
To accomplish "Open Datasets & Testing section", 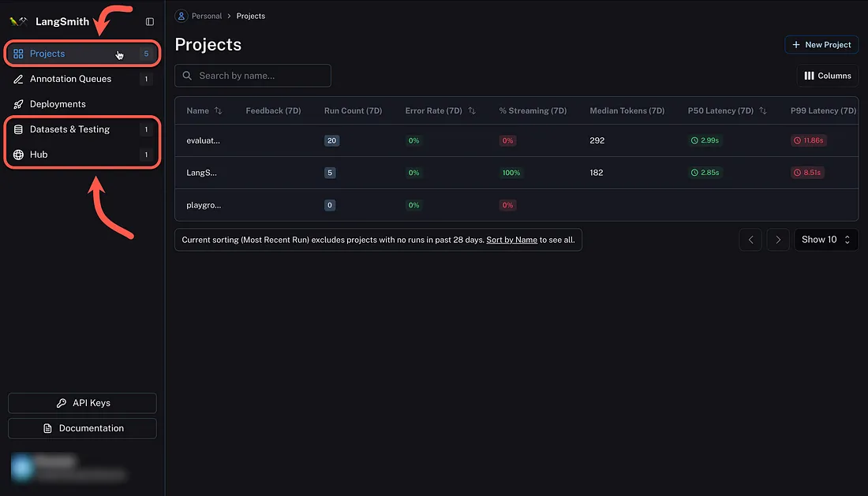I will click(x=83, y=129).
